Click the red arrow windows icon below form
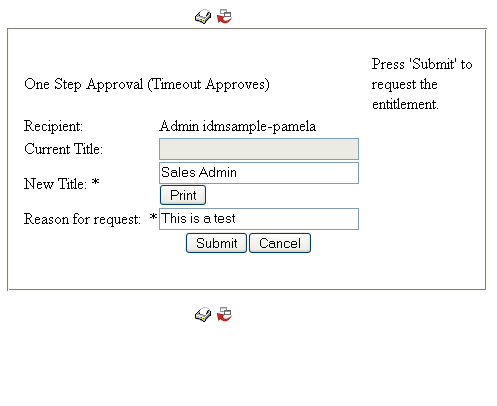 [224, 314]
